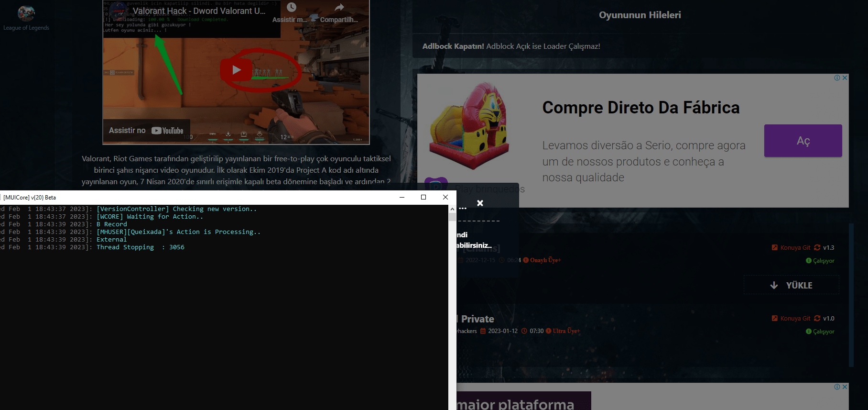
Task: Open the 'Konuya Git' link beside v1.3
Action: click(795, 248)
